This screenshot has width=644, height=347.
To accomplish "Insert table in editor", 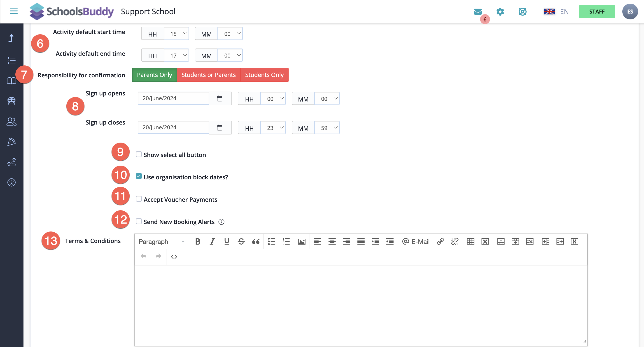I will tap(471, 242).
